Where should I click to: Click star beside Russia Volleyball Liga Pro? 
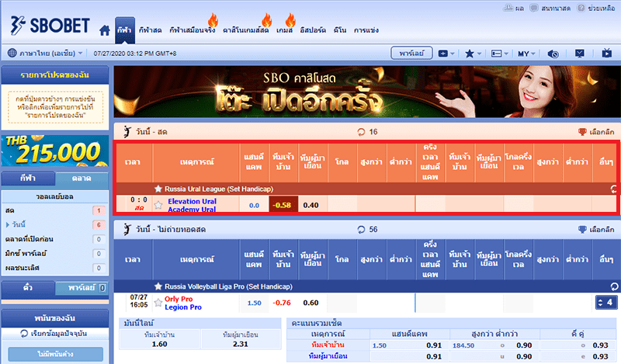158,286
